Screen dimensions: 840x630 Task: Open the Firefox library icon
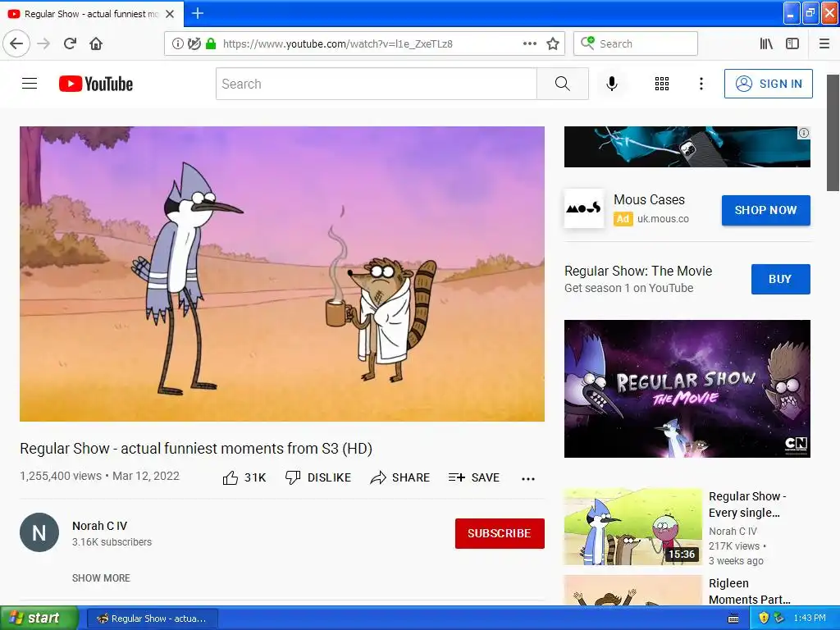pyautogui.click(x=766, y=43)
